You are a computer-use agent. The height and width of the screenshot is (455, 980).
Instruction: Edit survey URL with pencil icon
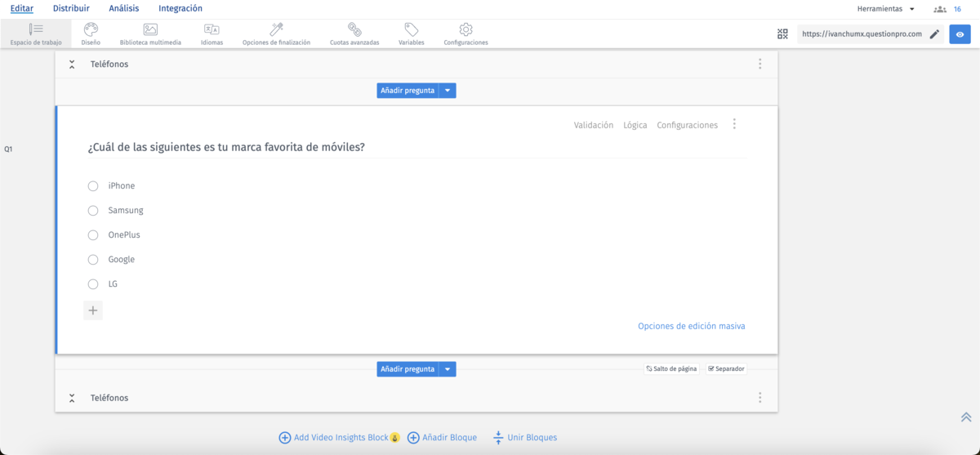pyautogui.click(x=935, y=34)
